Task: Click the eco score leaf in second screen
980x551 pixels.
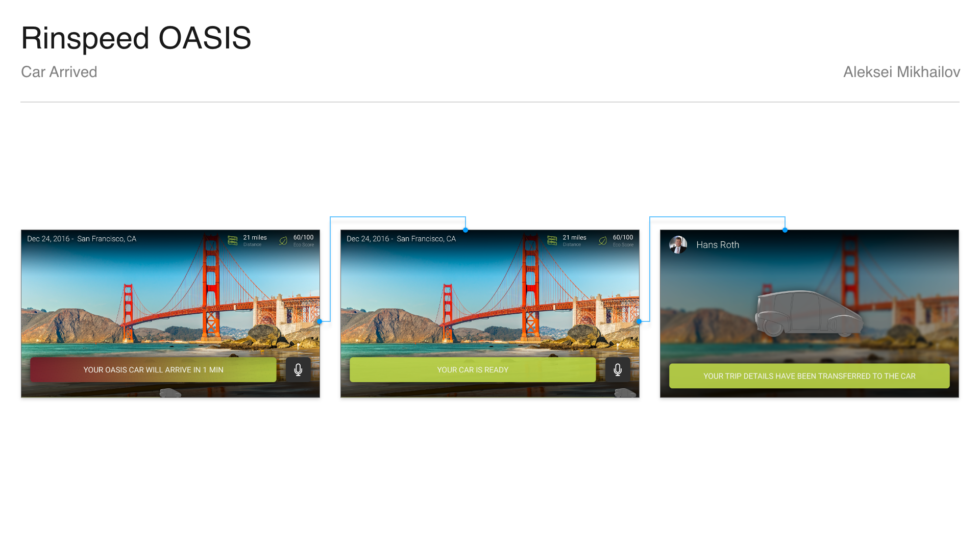Action: [x=603, y=240]
